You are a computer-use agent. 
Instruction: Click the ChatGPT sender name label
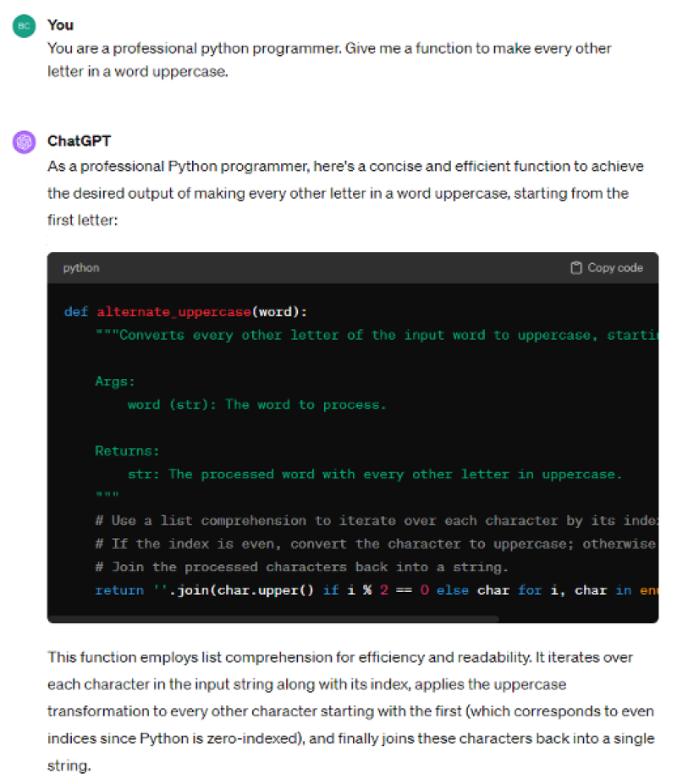coord(80,140)
